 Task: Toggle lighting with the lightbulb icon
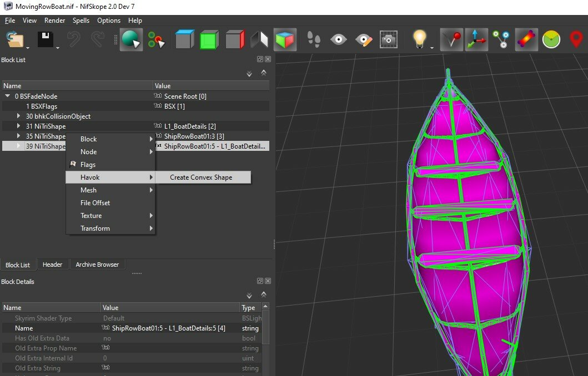point(420,38)
